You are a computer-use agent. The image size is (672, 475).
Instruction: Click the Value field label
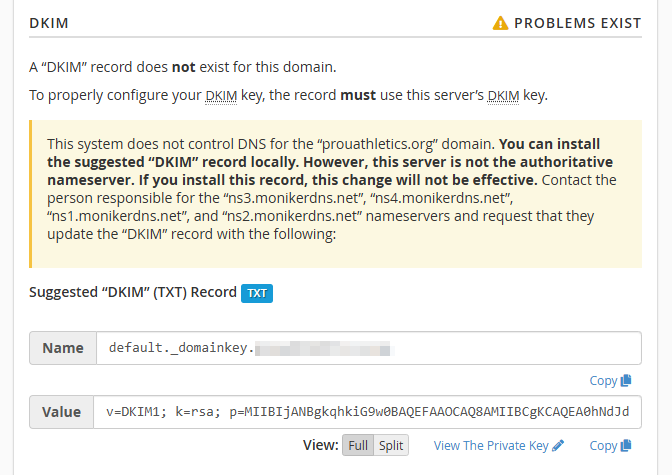coord(61,412)
